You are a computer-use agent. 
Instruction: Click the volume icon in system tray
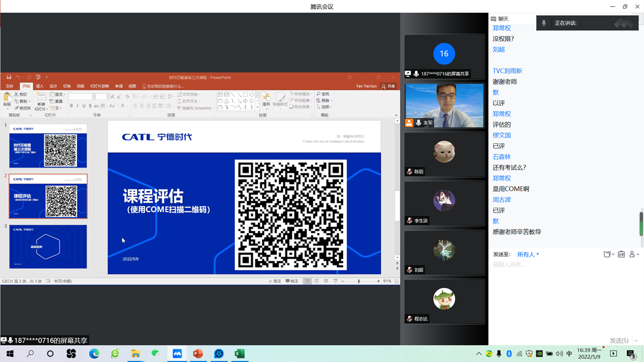click(559, 354)
